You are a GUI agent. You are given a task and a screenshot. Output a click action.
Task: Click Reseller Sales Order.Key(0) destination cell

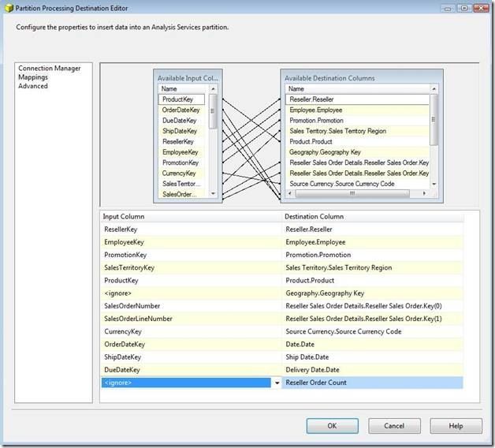pos(373,306)
